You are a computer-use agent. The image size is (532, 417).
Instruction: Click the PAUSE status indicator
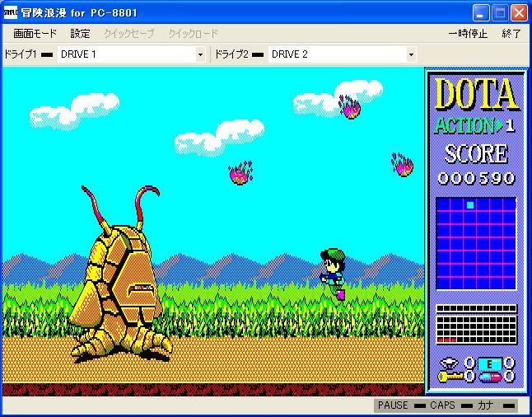click(402, 405)
